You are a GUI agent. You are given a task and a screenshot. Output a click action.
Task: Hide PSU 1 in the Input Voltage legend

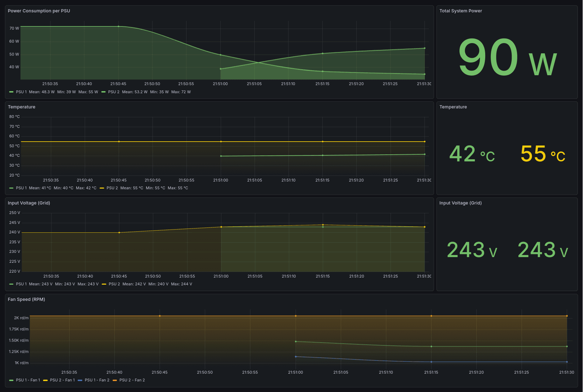pyautogui.click(x=21, y=284)
